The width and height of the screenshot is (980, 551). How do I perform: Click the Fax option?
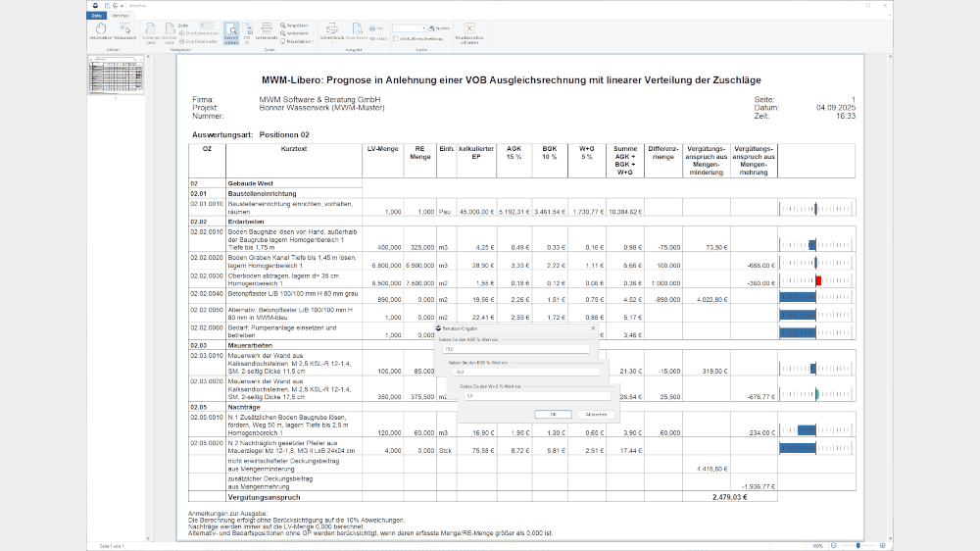click(376, 28)
